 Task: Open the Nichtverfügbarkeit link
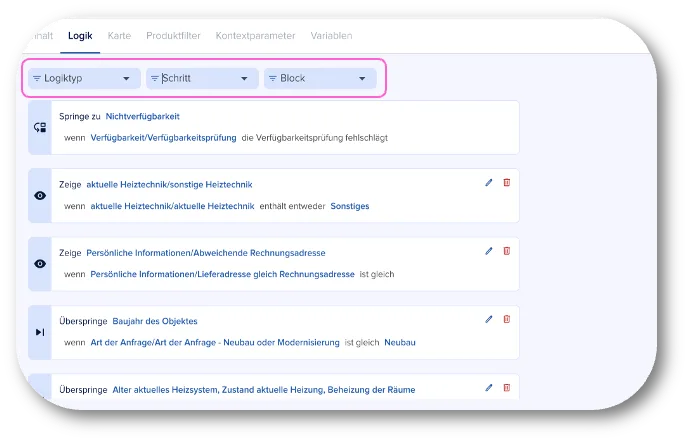[143, 116]
